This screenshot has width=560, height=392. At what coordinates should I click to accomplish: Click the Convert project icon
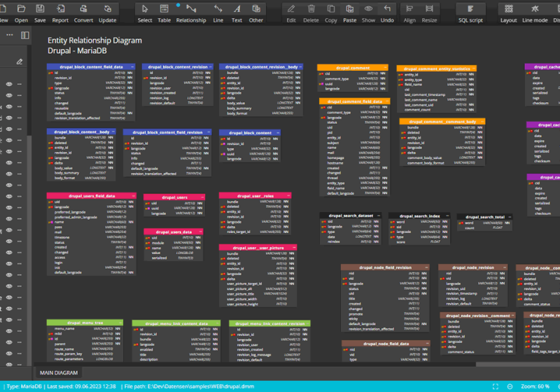[x=83, y=9]
